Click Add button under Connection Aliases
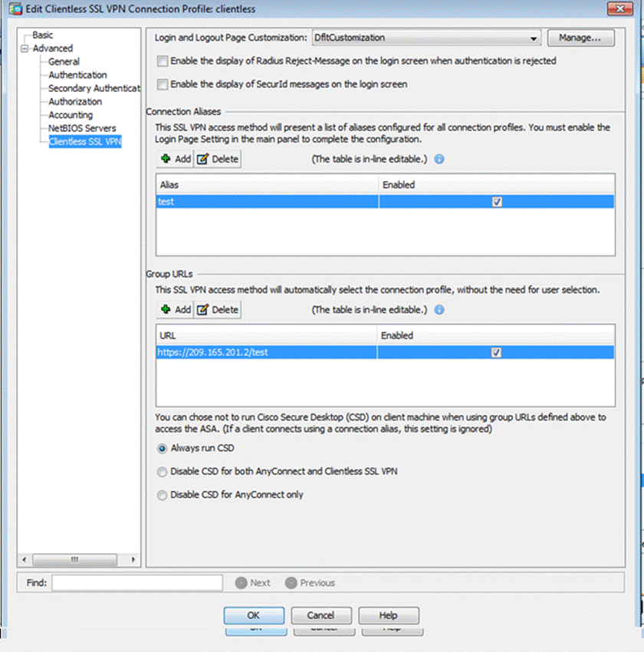The width and height of the screenshot is (644, 652). pos(175,159)
